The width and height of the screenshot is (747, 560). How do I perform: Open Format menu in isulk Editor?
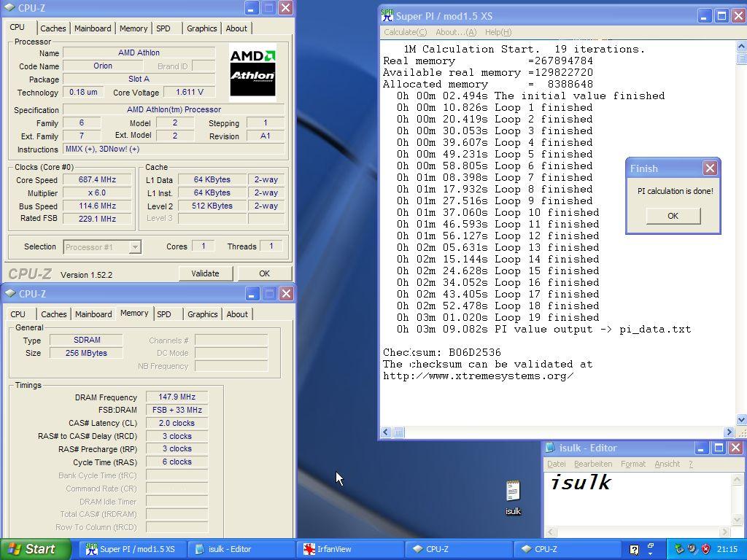[x=633, y=464]
